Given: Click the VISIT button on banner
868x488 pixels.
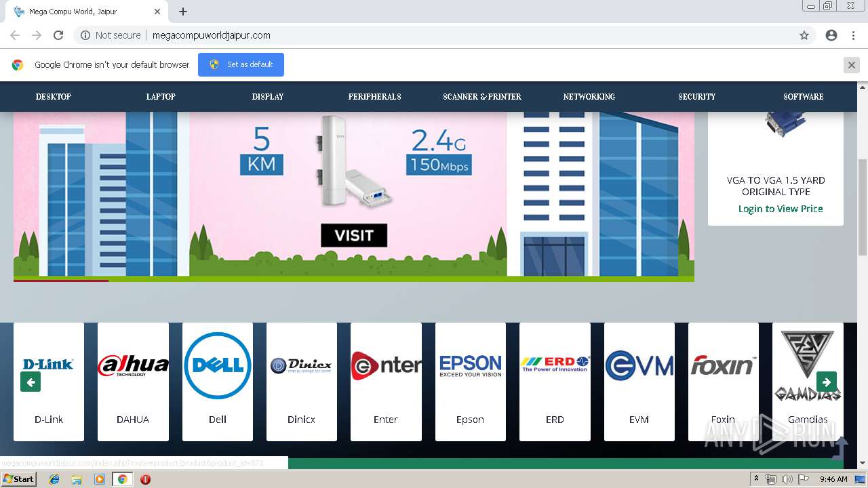Looking at the screenshot, I should point(354,235).
